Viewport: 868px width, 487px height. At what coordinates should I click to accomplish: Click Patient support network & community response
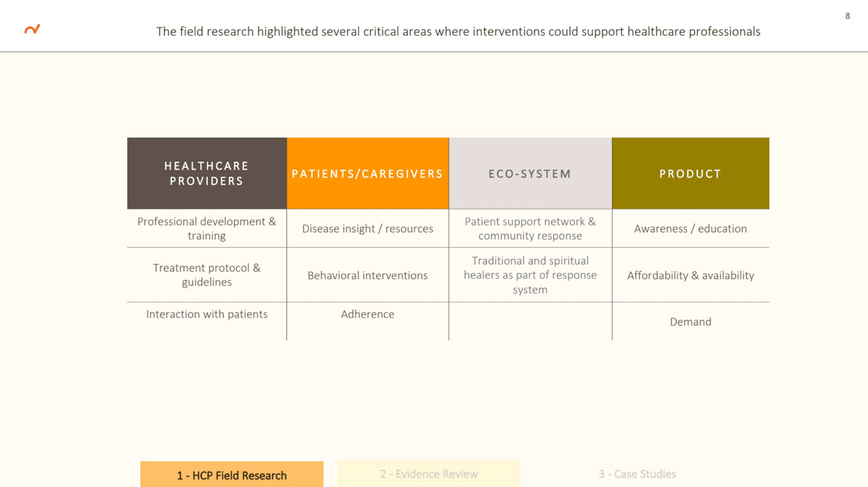click(530, 228)
